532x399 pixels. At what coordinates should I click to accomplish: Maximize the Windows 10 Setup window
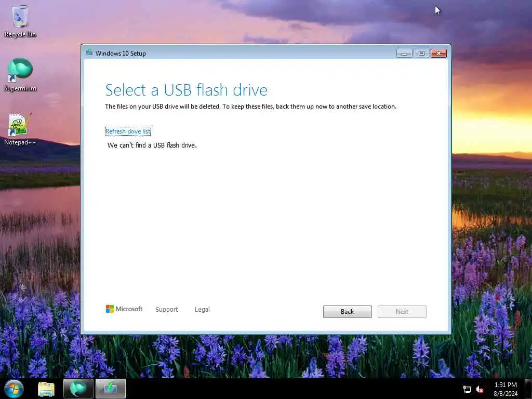point(421,54)
